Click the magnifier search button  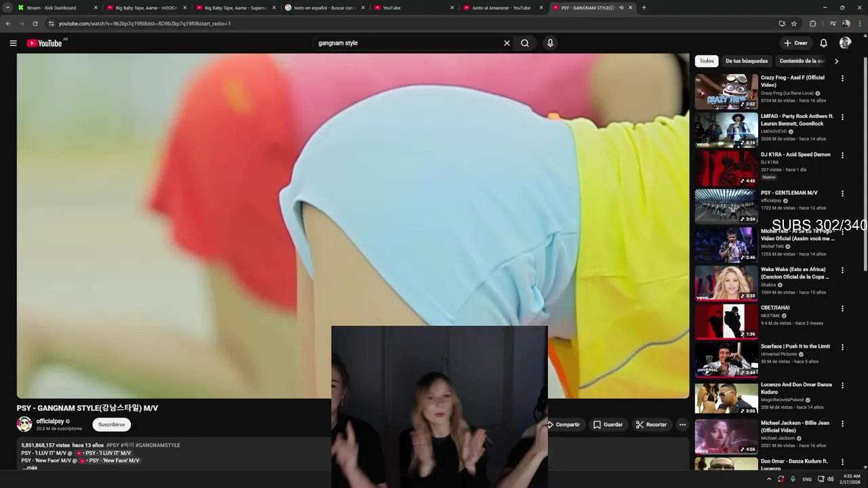[525, 43]
